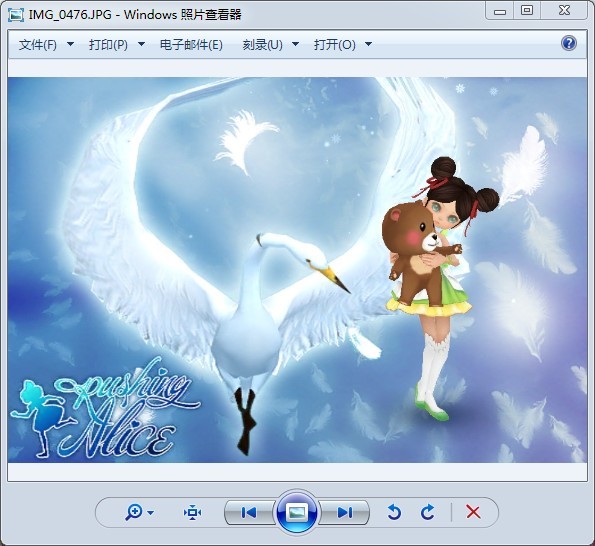
Task: Rotate the photo counterclockwise
Action: point(394,512)
